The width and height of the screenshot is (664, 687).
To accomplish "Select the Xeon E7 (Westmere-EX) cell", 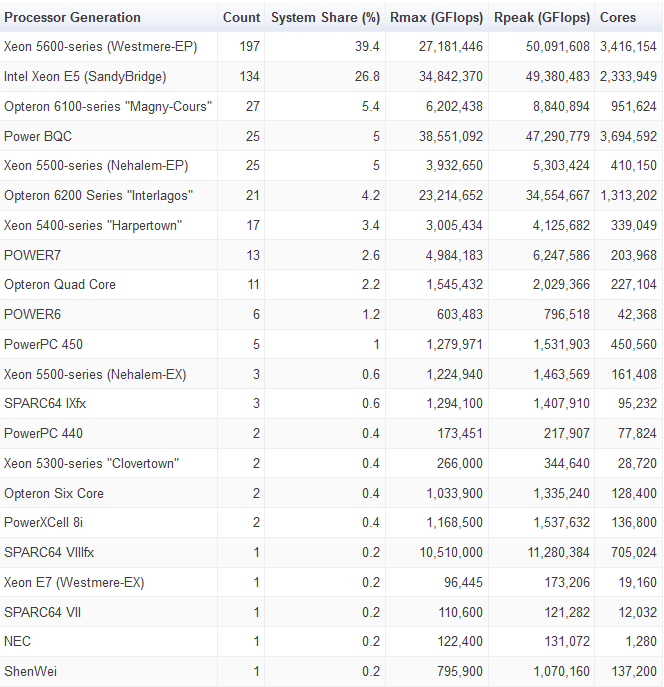I will click(74, 582).
